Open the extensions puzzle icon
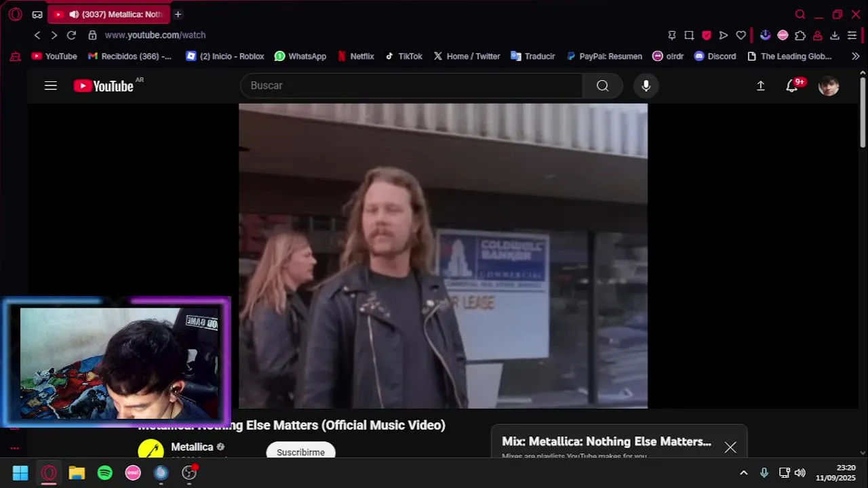This screenshot has height=488, width=868. pos(800,35)
